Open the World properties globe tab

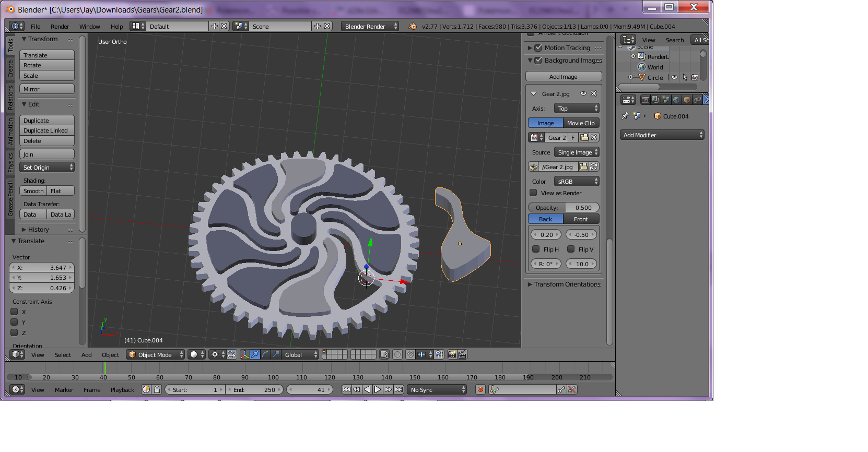[676, 100]
